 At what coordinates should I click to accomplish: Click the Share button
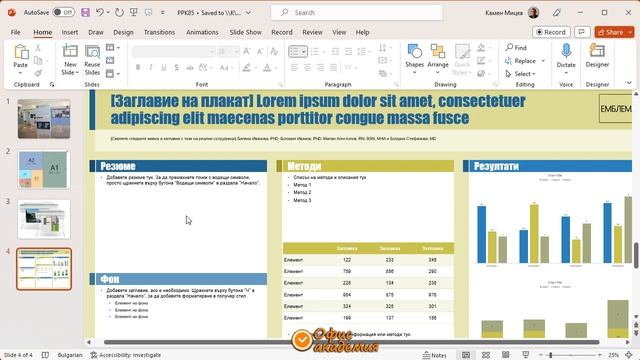click(611, 32)
